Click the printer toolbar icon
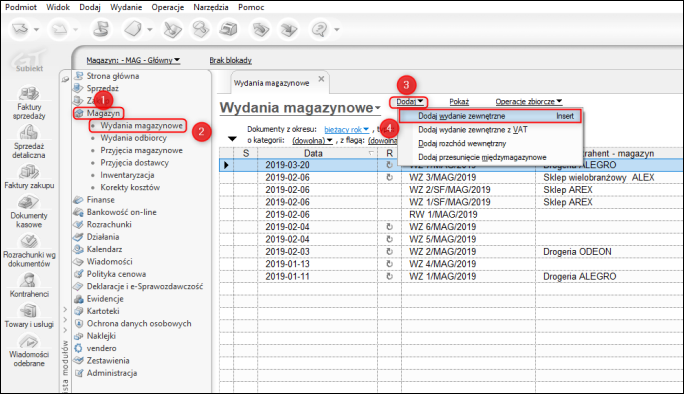This screenshot has height=394, width=684. pyautogui.click(x=229, y=29)
